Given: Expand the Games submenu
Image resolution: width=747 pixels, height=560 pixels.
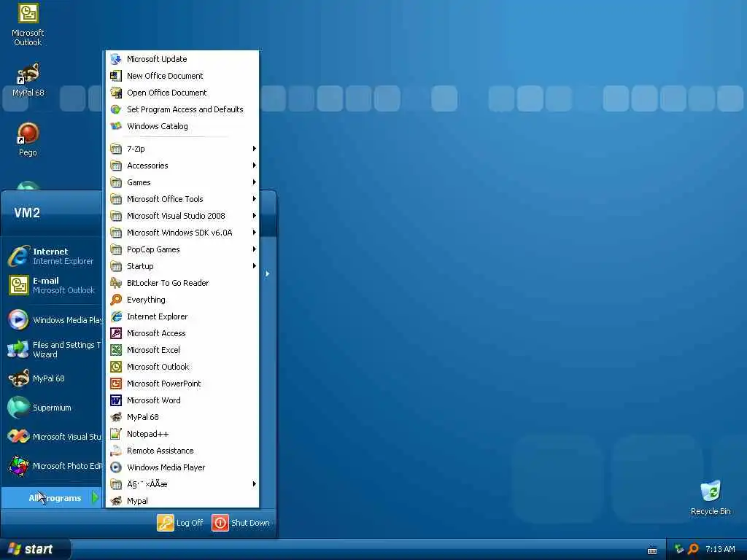Looking at the screenshot, I should pyautogui.click(x=182, y=182).
